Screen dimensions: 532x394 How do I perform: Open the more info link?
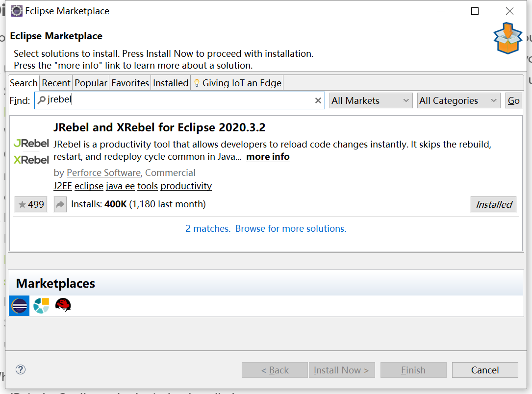pos(268,157)
